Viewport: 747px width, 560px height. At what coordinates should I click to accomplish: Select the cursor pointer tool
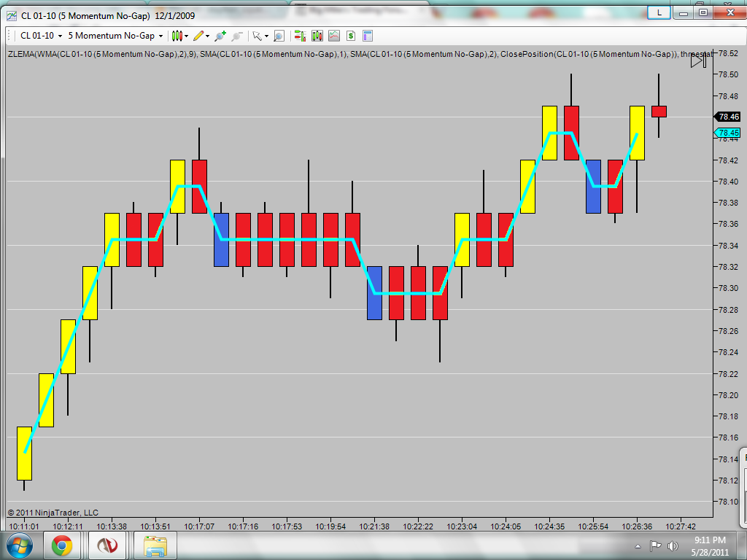(x=258, y=36)
